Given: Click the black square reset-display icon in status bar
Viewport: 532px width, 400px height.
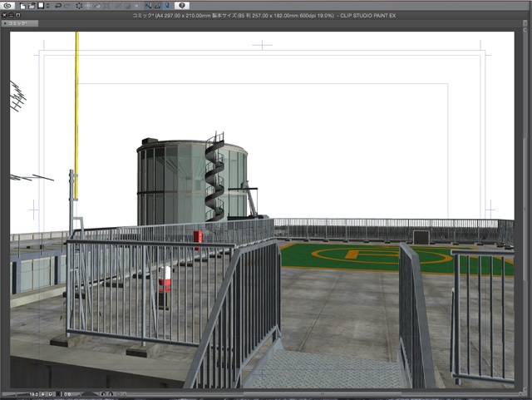Looking at the screenshot, I should tap(58, 394).
